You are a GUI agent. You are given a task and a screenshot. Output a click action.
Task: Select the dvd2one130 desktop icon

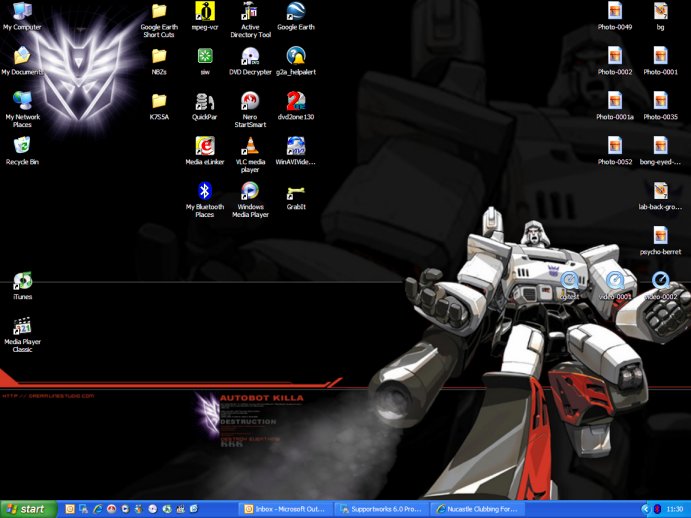click(x=295, y=101)
